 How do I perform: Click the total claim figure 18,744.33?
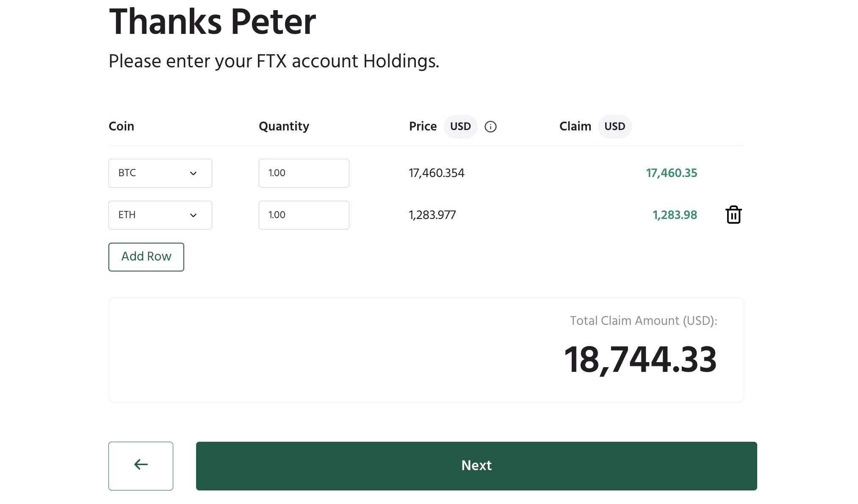[640, 360]
